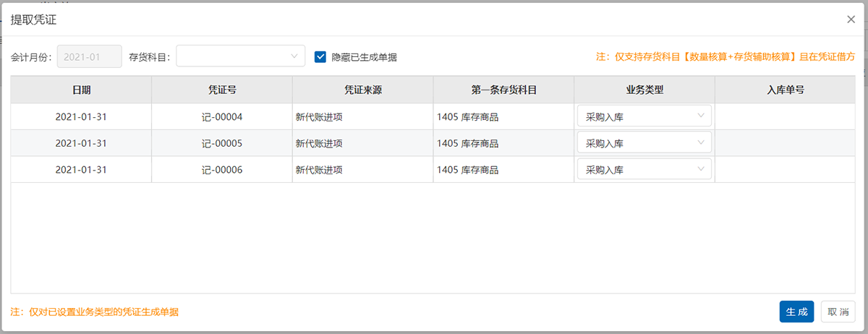The width and height of the screenshot is (868, 334).
Task: Select voucher number 记-00004 cell
Action: [221, 116]
